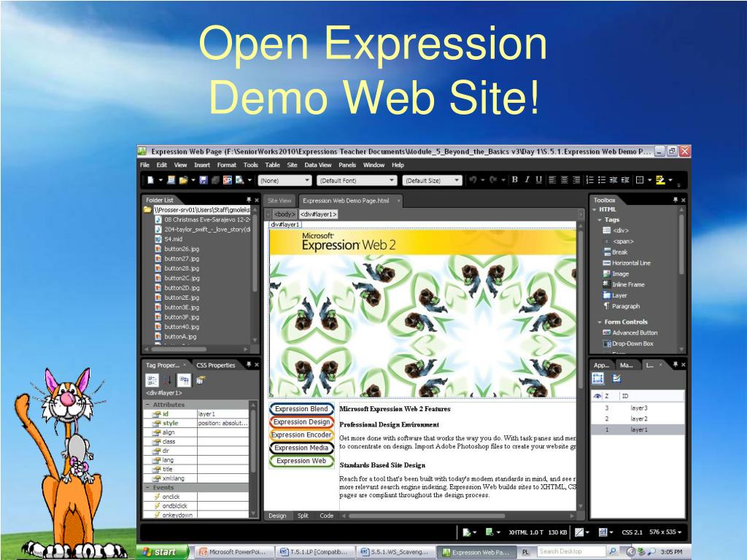Collapse the Events section
This screenshot has height=560, width=747.
(147, 488)
